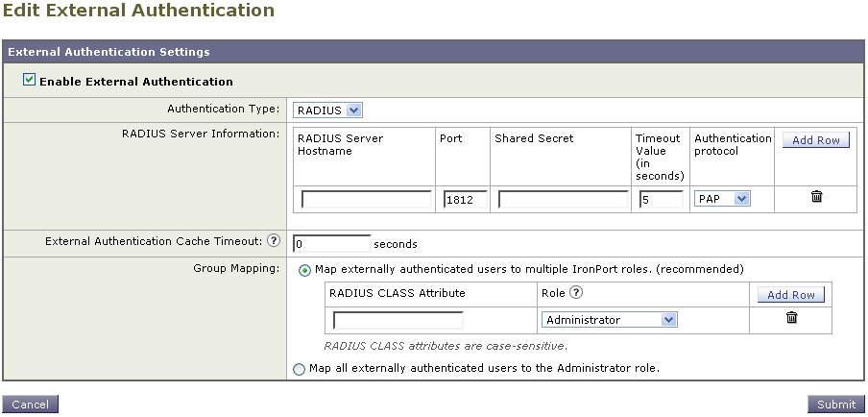Toggle Enable External Authentication checkbox
This screenshot has width=868, height=417.
tap(29, 81)
